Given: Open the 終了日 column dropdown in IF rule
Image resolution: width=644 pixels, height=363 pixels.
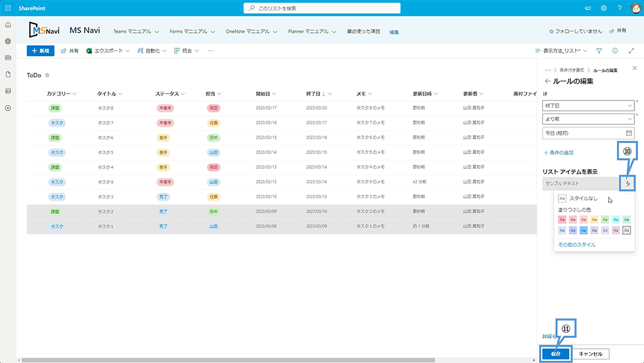Looking at the screenshot, I should pos(588,106).
